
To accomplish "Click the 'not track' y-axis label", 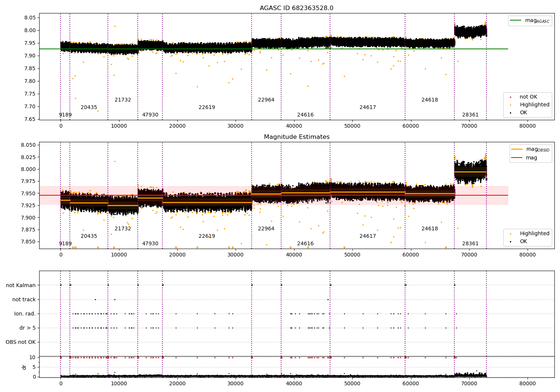I will point(24,300).
